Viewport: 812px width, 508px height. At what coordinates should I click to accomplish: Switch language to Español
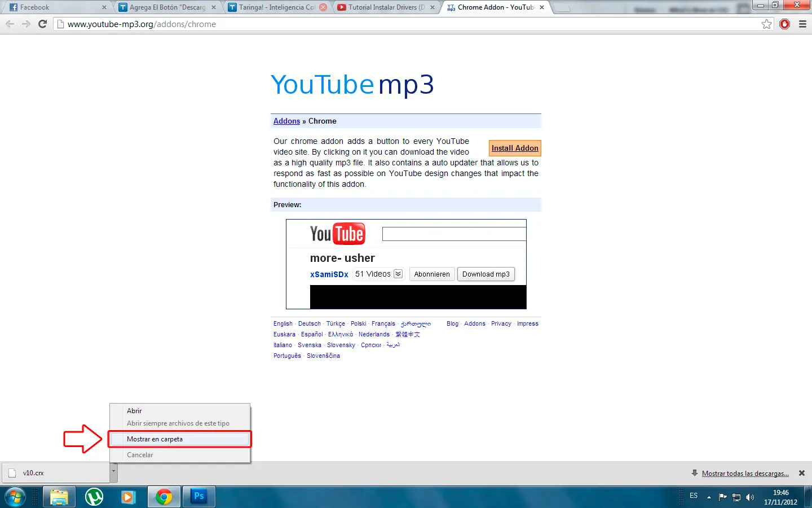(312, 335)
